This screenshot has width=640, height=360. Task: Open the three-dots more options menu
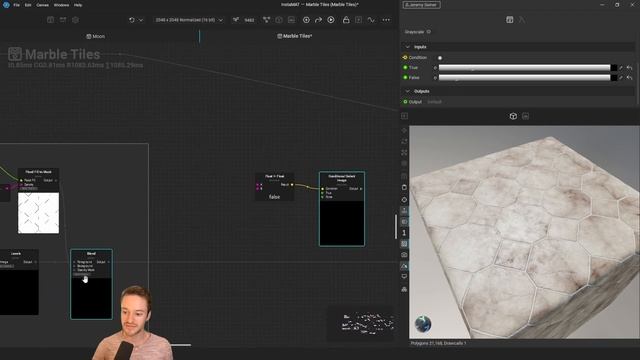coord(386,20)
